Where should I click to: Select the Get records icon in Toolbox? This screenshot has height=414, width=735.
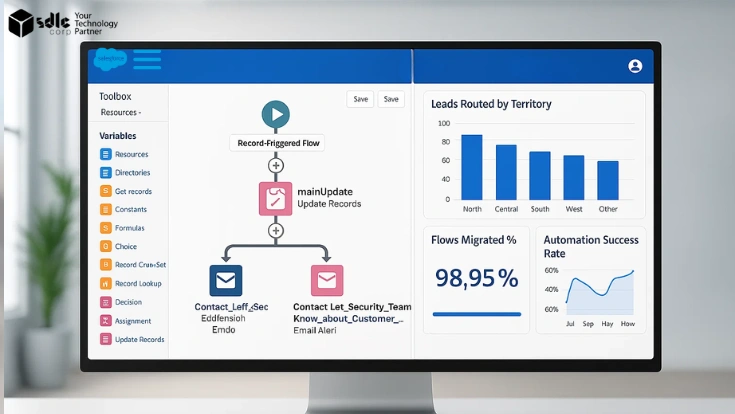105,191
